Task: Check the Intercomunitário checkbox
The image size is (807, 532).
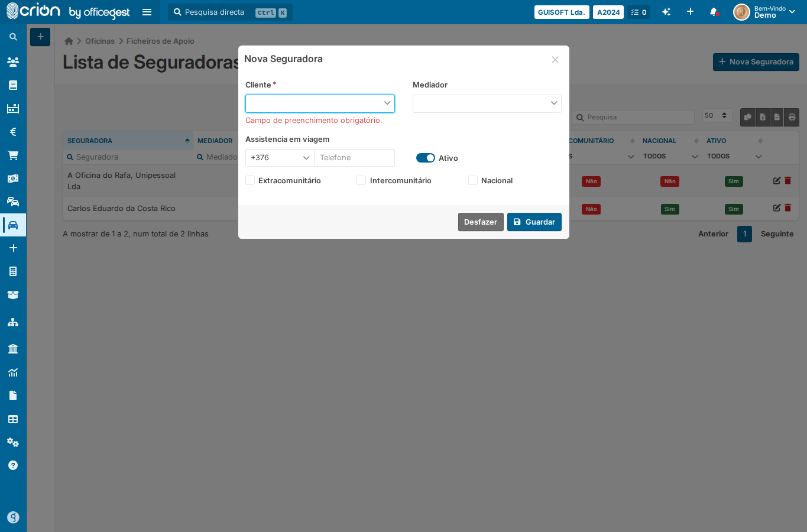Action: coord(361,180)
